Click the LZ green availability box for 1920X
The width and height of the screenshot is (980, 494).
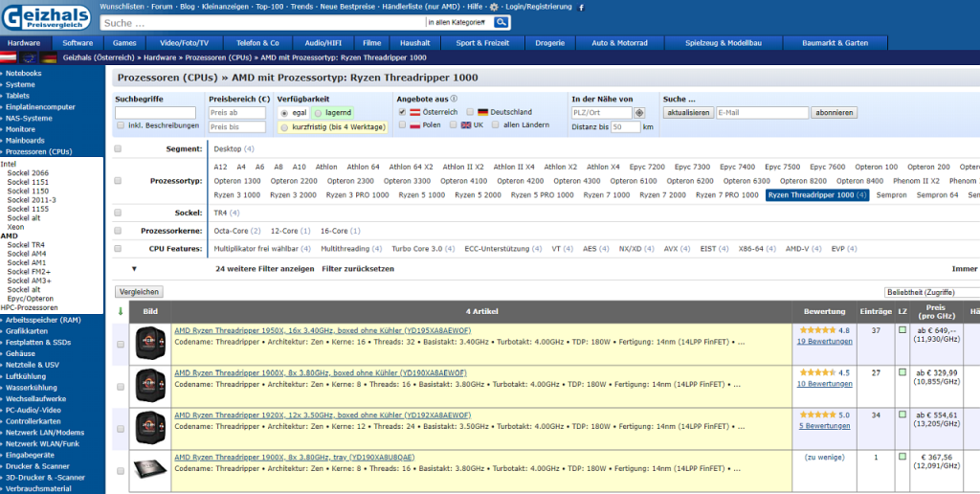tap(902, 415)
